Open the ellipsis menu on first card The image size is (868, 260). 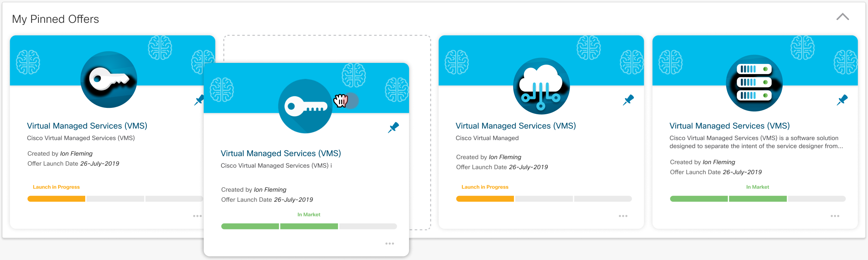pyautogui.click(x=197, y=216)
